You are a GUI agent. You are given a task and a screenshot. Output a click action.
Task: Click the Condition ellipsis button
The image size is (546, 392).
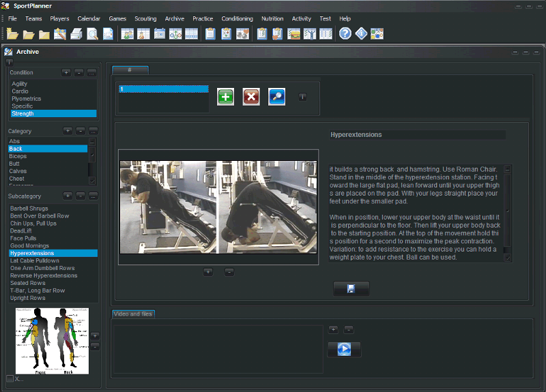(91, 72)
